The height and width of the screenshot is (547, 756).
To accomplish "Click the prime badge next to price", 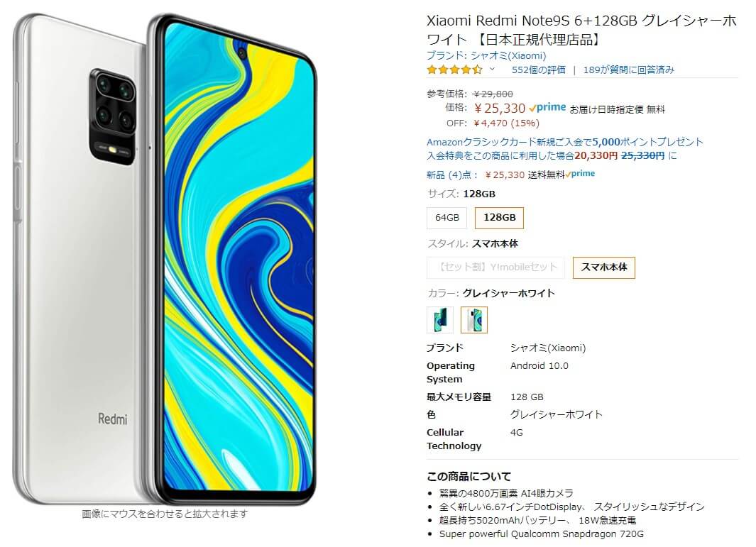I will [548, 107].
